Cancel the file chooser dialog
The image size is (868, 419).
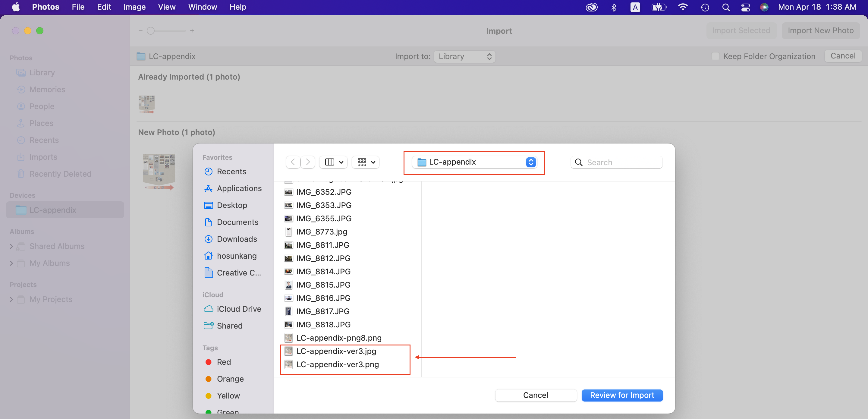[x=535, y=395]
